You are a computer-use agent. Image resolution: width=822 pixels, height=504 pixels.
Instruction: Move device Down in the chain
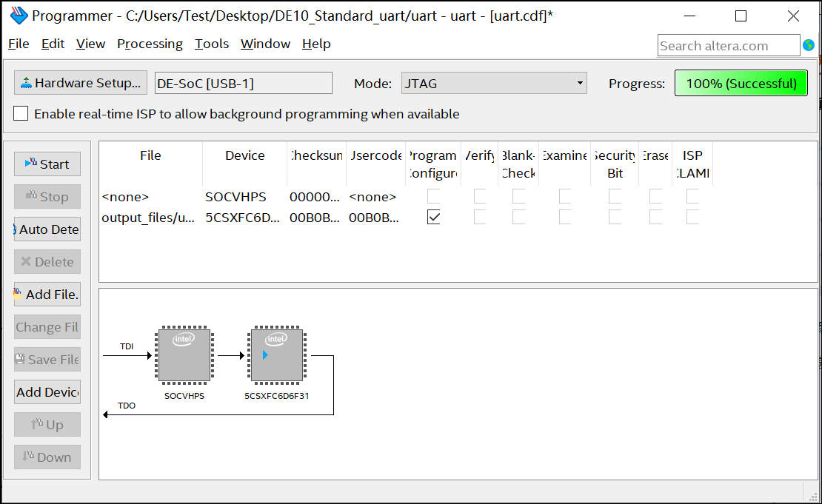[47, 457]
